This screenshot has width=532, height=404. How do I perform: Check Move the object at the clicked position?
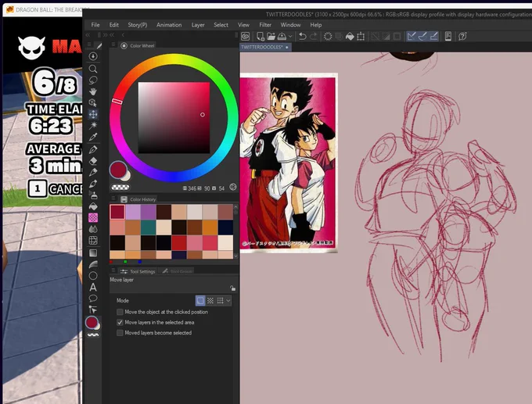click(120, 312)
